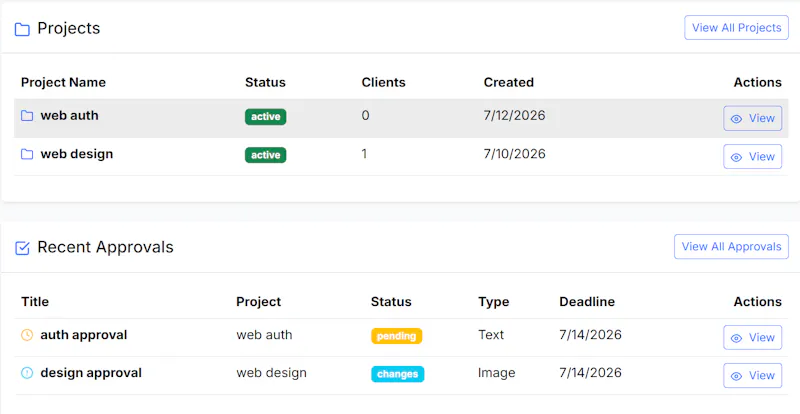Screen dimensions: 800x414
Task: Click the Deadline column header
Action: (587, 302)
